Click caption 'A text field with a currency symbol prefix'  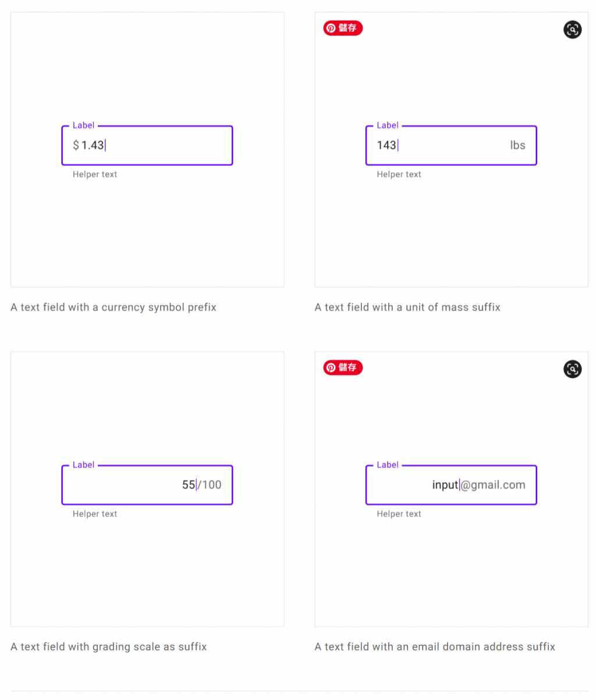point(113,307)
